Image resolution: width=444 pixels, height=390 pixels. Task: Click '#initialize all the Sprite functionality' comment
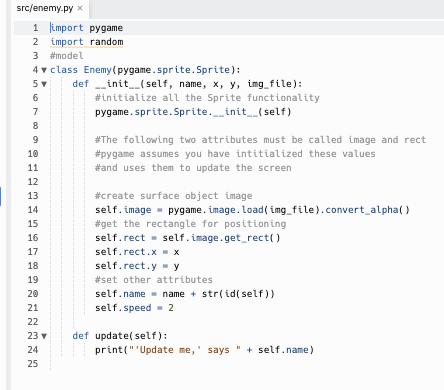click(x=207, y=98)
